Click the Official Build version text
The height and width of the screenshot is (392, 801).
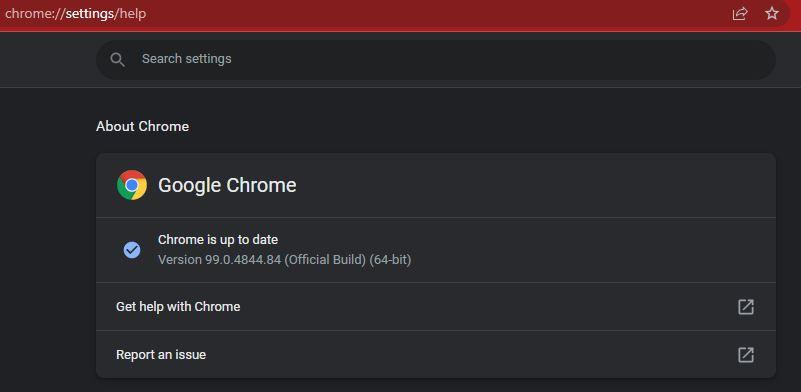click(325, 260)
